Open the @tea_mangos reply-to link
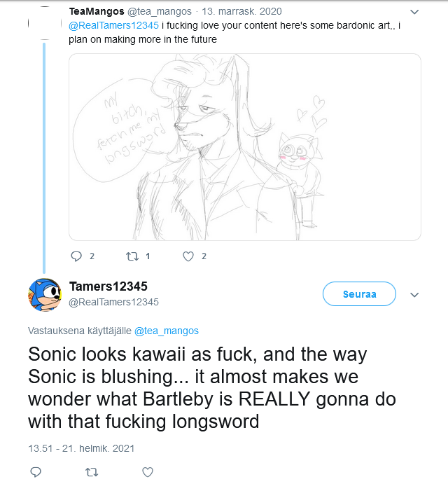Screen dimensions: 448x498 coord(167,331)
